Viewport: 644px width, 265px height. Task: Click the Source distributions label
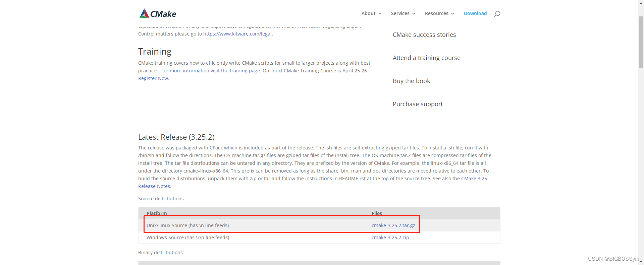(161, 199)
